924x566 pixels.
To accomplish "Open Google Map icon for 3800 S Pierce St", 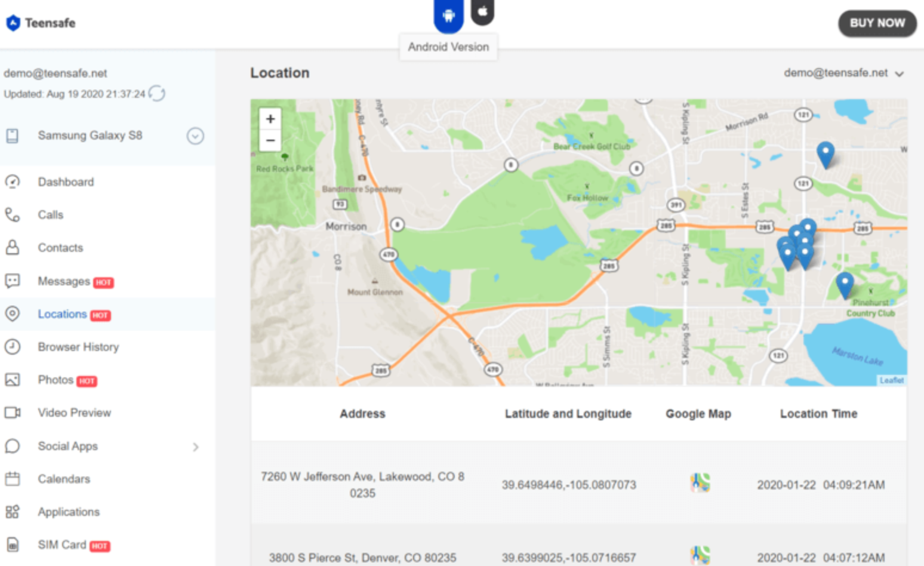I will (700, 555).
